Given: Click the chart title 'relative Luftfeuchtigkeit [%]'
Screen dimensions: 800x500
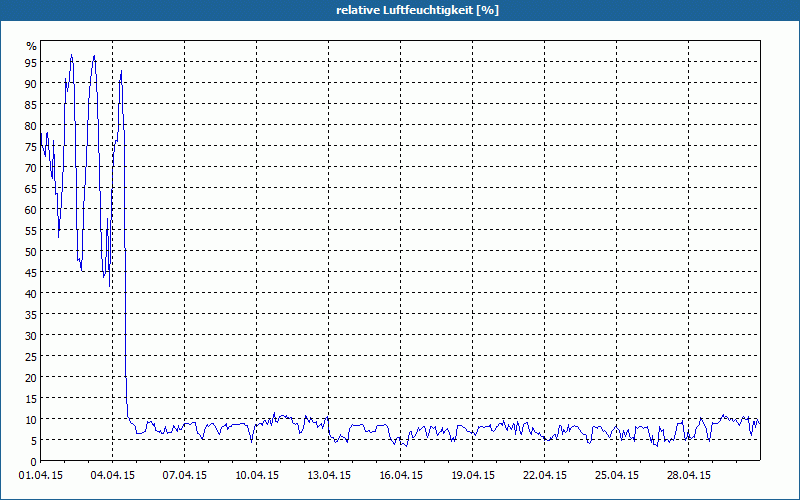Looking at the screenshot, I should coord(400,10).
